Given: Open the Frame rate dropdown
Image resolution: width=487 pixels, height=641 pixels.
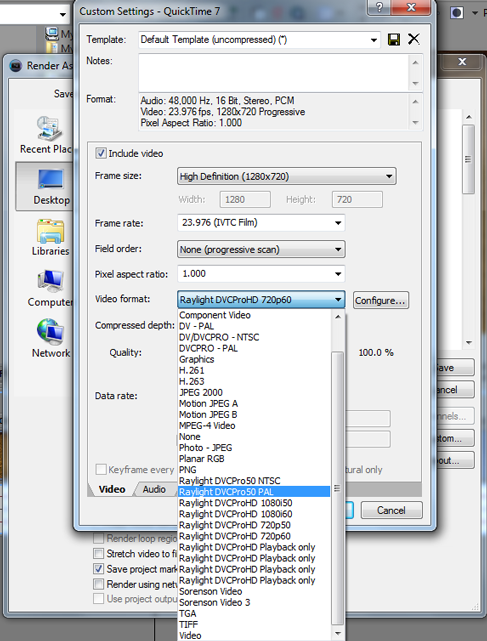Looking at the screenshot, I should 261,223.
